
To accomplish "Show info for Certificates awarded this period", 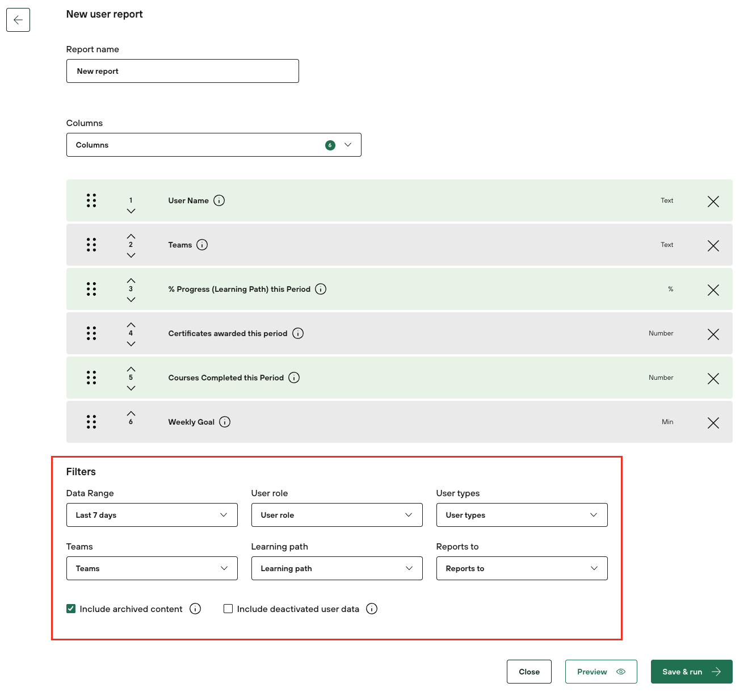I will tap(298, 333).
